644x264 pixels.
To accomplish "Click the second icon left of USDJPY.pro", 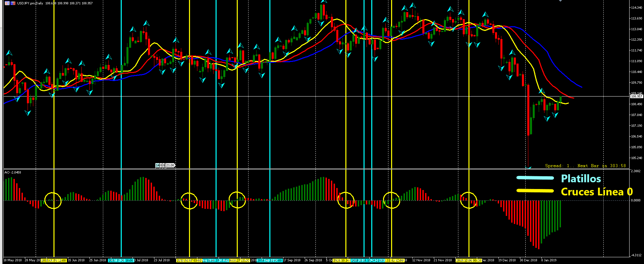I will (x=13, y=3).
